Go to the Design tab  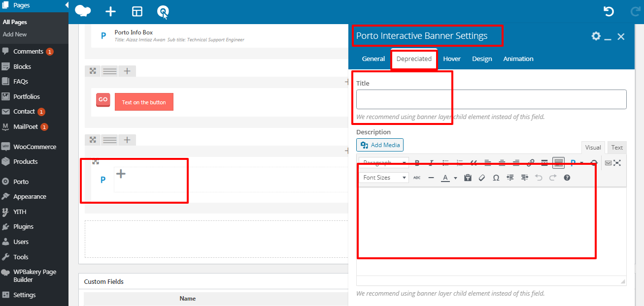pos(482,59)
